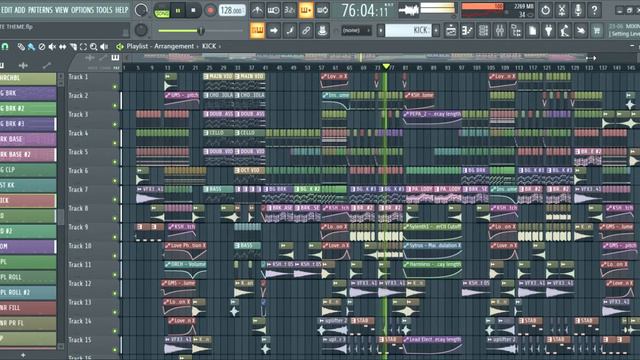Open the OPTIONS menu
The height and width of the screenshot is (360, 640).
82,10
